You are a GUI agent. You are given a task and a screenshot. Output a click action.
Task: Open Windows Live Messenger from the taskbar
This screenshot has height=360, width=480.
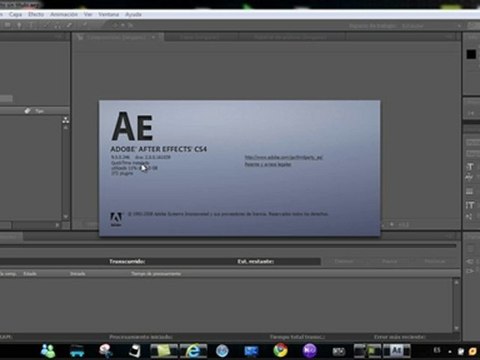[48, 351]
